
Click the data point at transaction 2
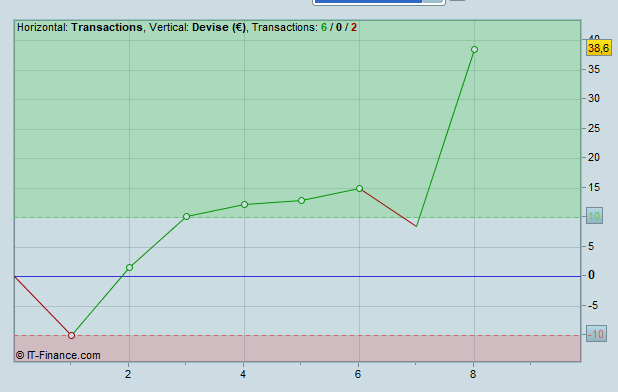(129, 268)
